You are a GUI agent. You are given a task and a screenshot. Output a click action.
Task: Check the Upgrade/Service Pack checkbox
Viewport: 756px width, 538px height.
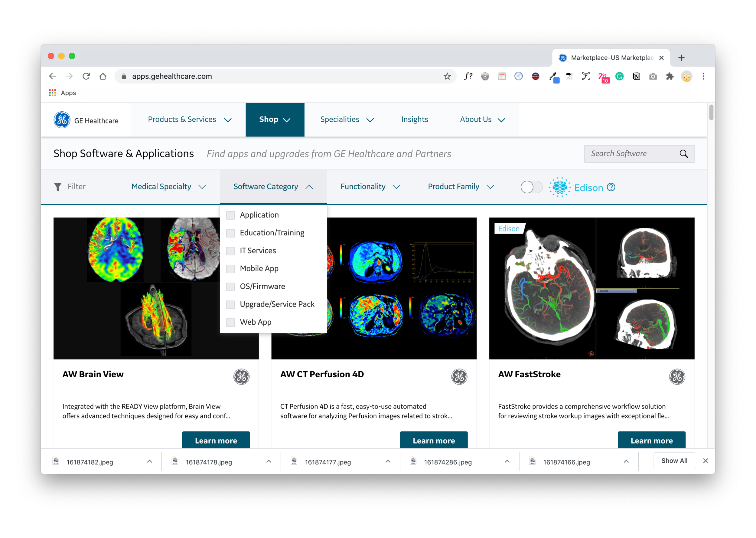pyautogui.click(x=230, y=305)
